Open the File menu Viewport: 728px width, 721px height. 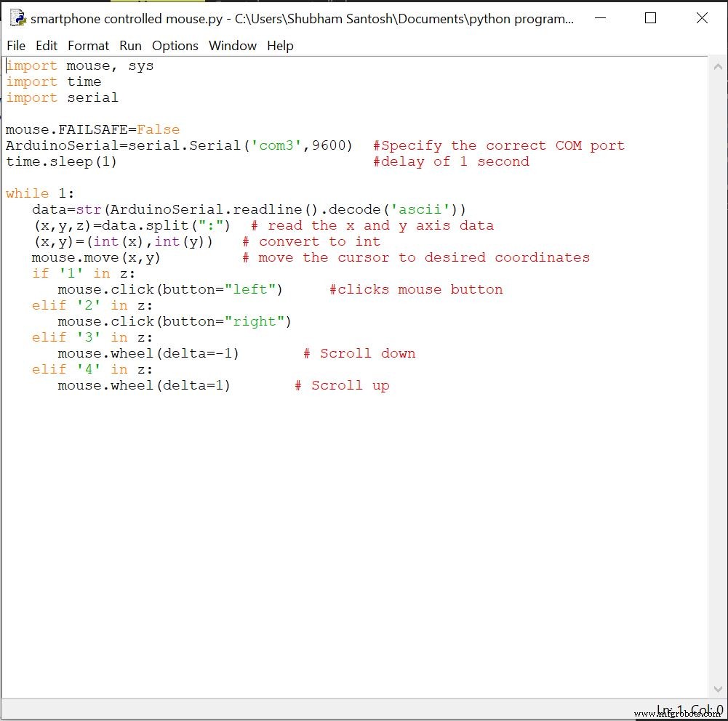[x=16, y=46]
